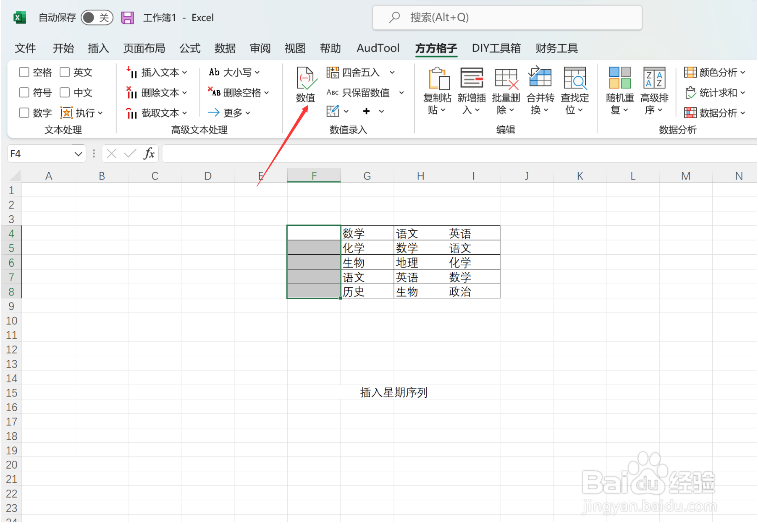Screen dimensions: 758x532
Task: Select column M header
Action: (x=686, y=176)
